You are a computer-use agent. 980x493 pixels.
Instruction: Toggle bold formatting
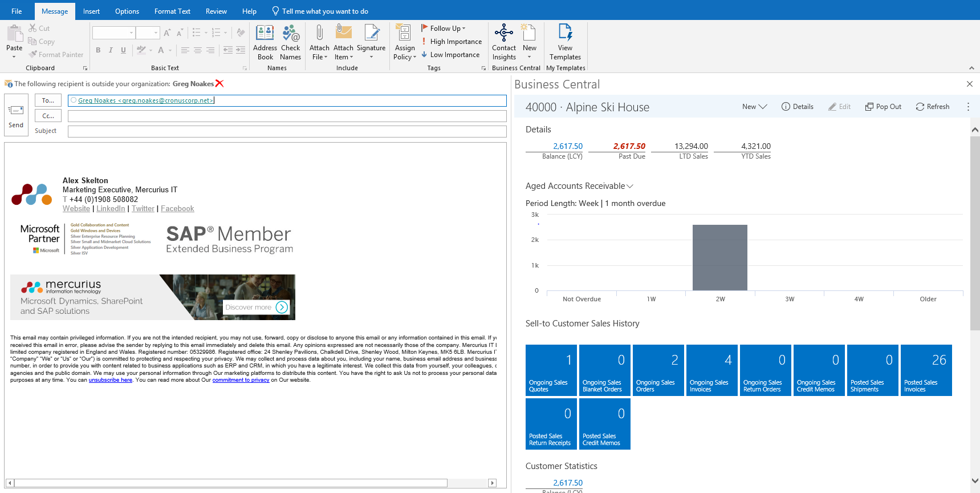click(98, 50)
